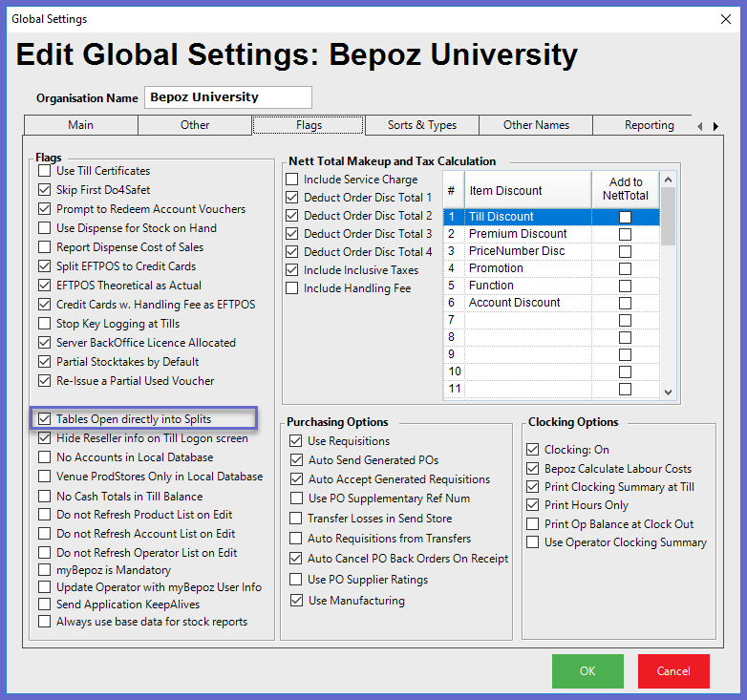Check Do not Refresh Account List on Edit
The image size is (747, 700).
(44, 533)
